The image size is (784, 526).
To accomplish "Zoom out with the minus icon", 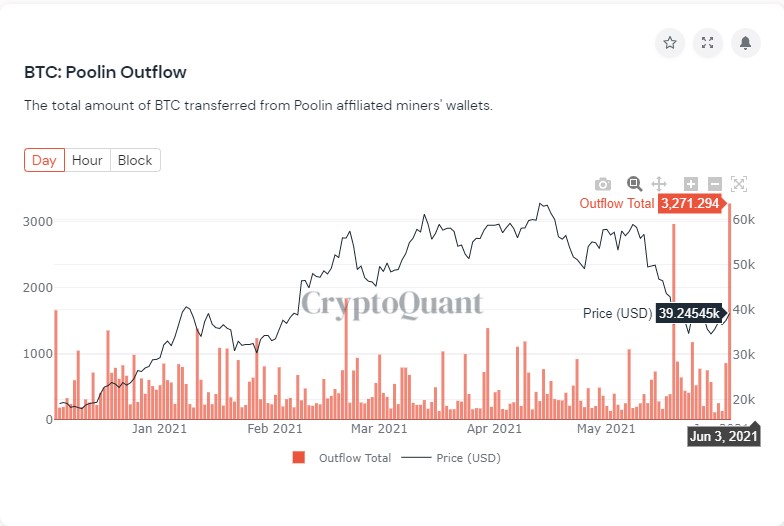I will click(x=714, y=184).
